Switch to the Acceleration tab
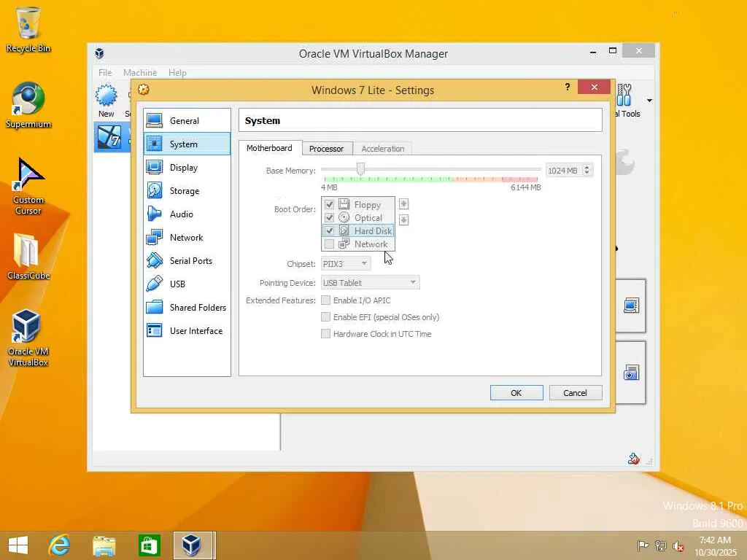 tap(382, 149)
